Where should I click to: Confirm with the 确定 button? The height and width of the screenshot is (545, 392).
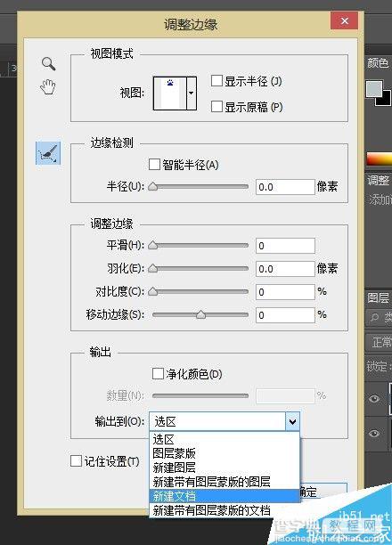(322, 492)
